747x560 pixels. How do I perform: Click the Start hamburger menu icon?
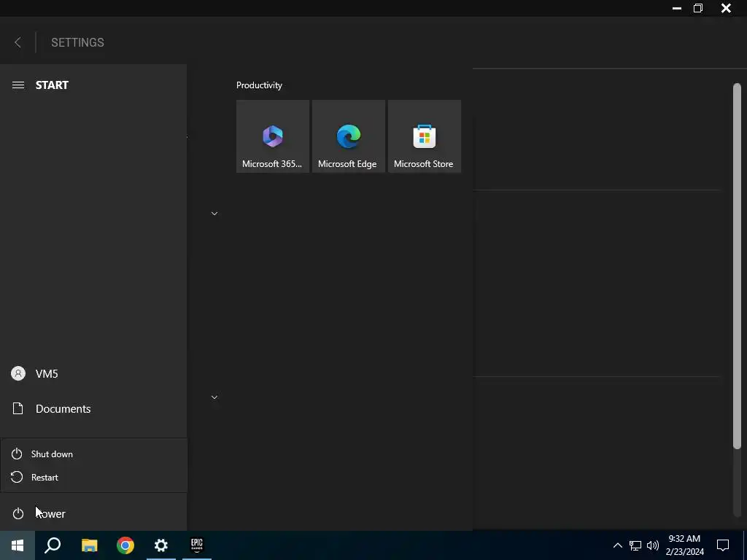18,85
